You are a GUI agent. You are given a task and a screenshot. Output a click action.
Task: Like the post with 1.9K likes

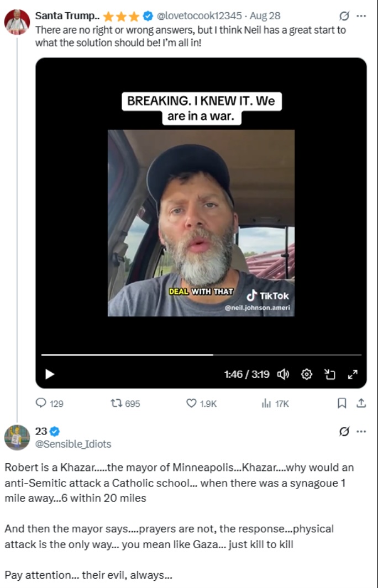(x=192, y=404)
